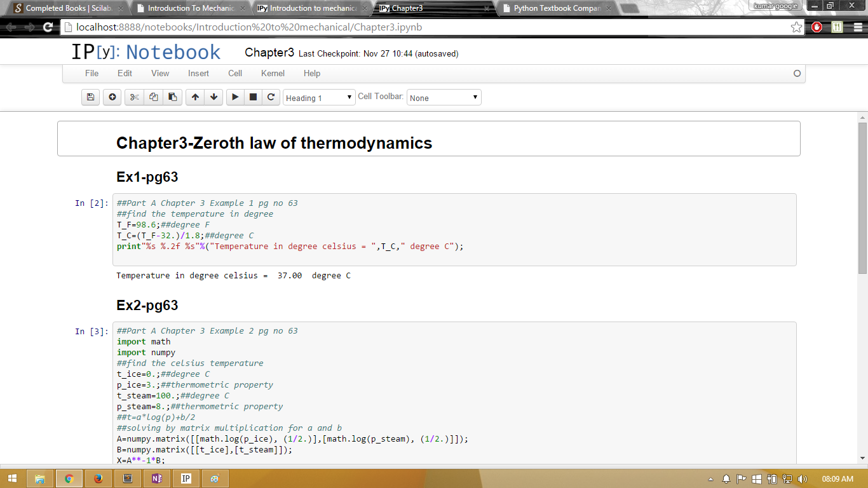Open the Kernel menu
This screenshot has height=488, width=868.
pos(273,73)
